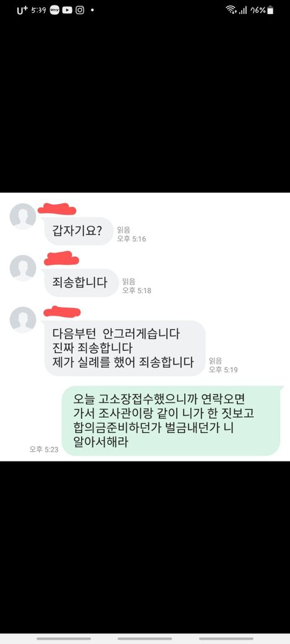290x644 pixels.
Task: Open profile avatar beside 갑자기요? message
Action: point(22,217)
